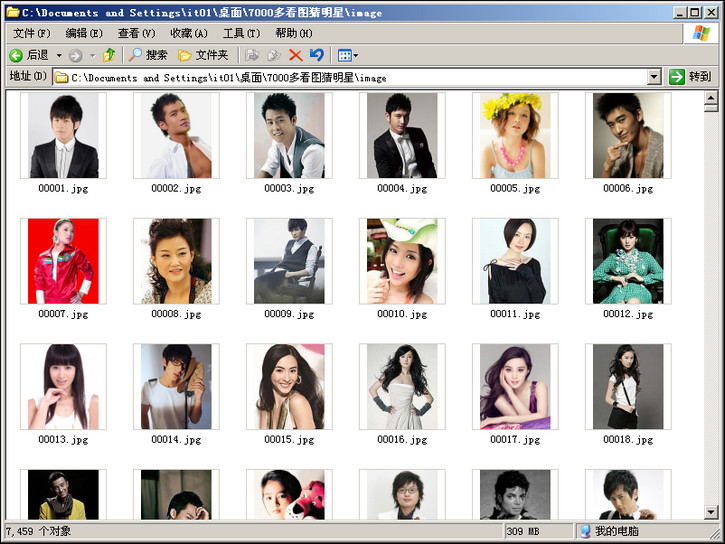The image size is (725, 544).
Task: Open the 查看(V) menu
Action: (x=136, y=33)
